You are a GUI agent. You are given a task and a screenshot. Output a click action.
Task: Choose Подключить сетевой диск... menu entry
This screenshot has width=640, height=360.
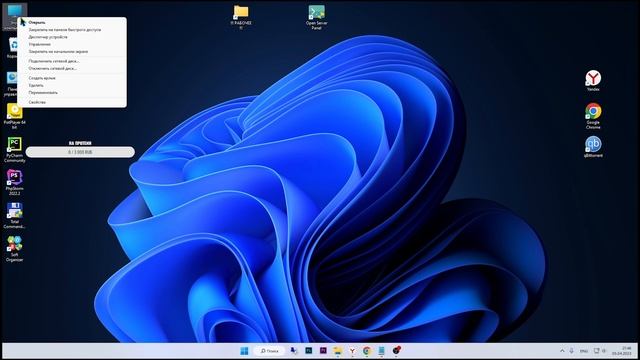(72, 61)
